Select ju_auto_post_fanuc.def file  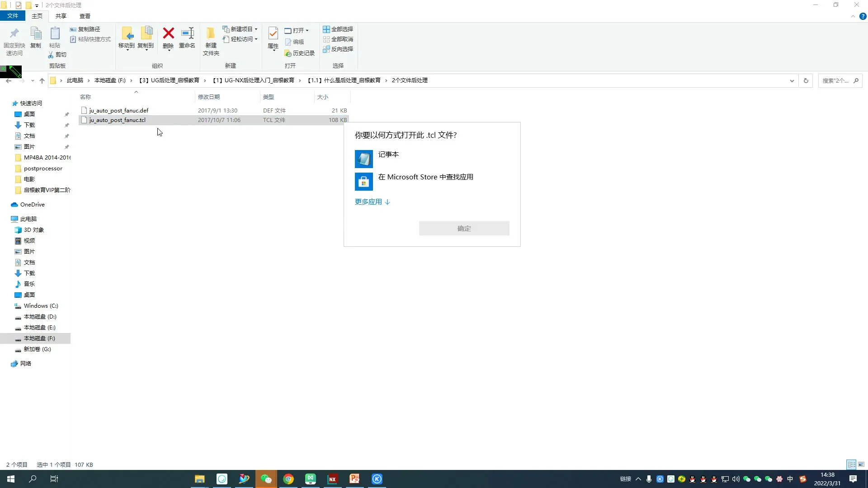tap(118, 111)
